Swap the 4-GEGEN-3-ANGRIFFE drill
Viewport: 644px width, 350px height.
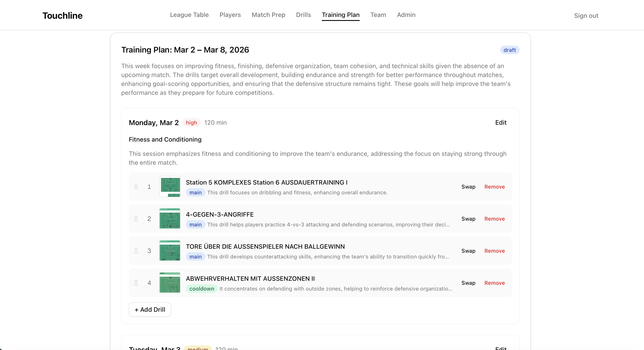tap(468, 219)
